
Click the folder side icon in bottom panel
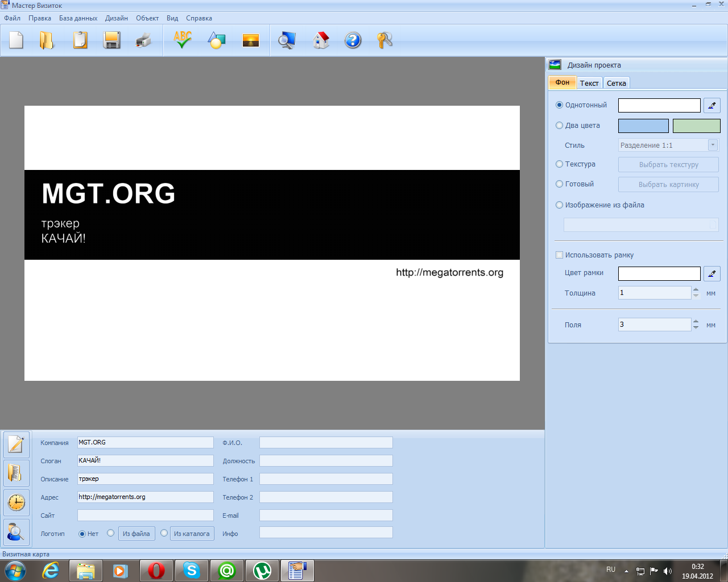[16, 473]
